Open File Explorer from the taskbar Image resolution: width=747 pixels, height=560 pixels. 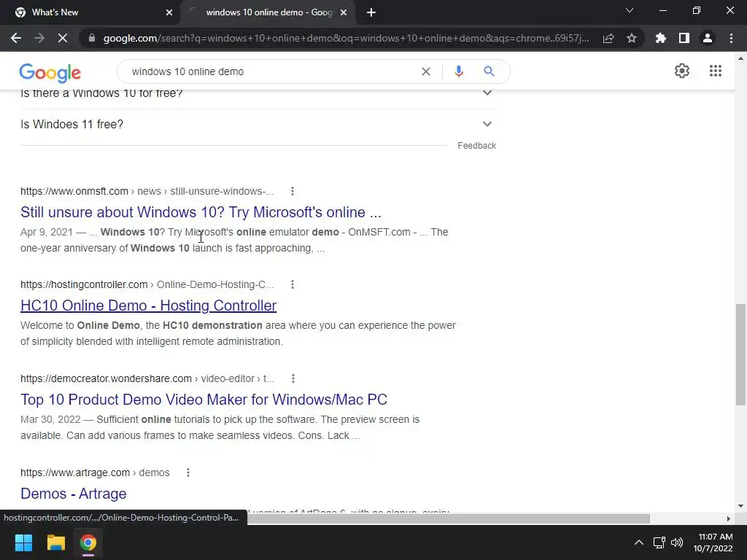(55, 542)
